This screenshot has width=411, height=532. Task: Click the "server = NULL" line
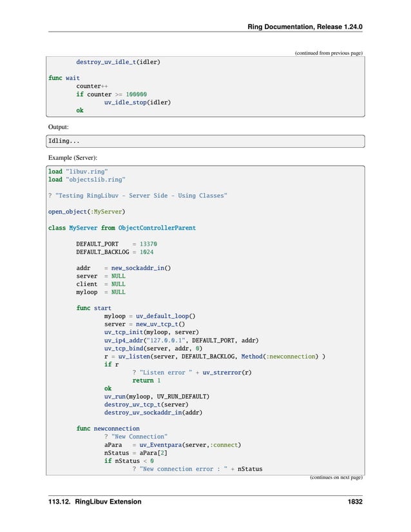click(100, 276)
